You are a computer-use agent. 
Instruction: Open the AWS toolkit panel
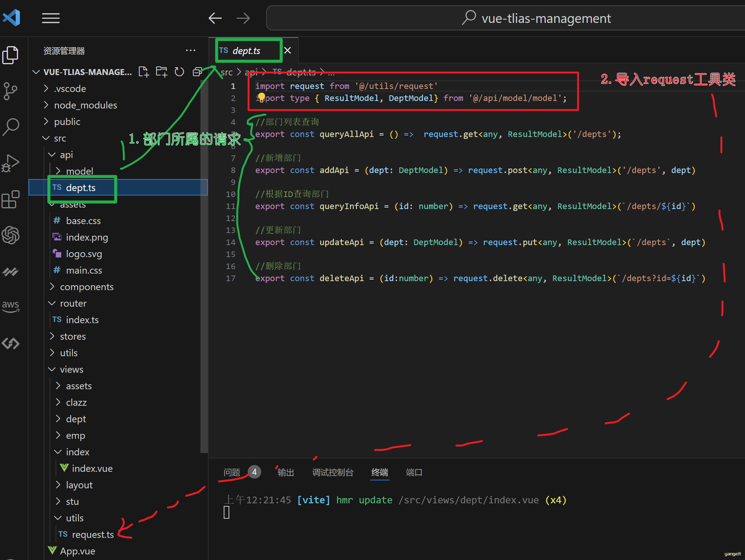pos(11,306)
